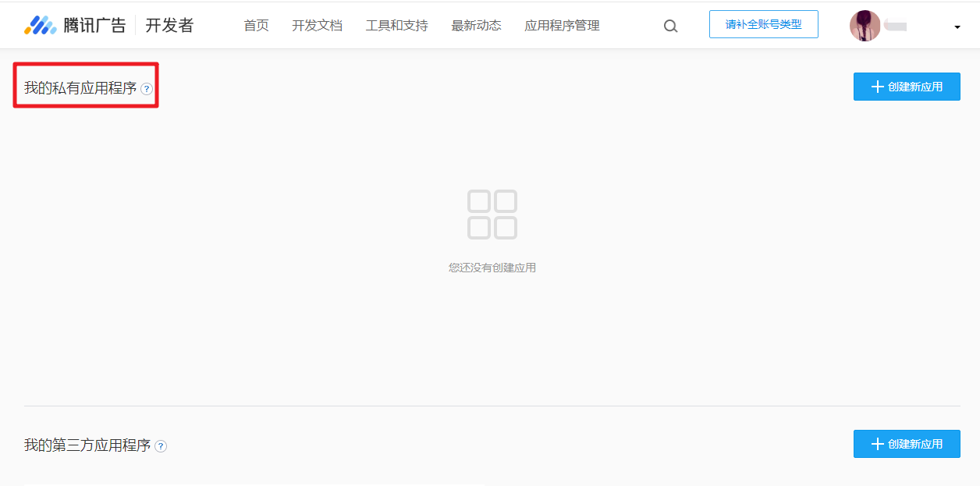This screenshot has width=980, height=486.
Task: Click the 我的第三方应用程序 section heading
Action: pyautogui.click(x=88, y=446)
